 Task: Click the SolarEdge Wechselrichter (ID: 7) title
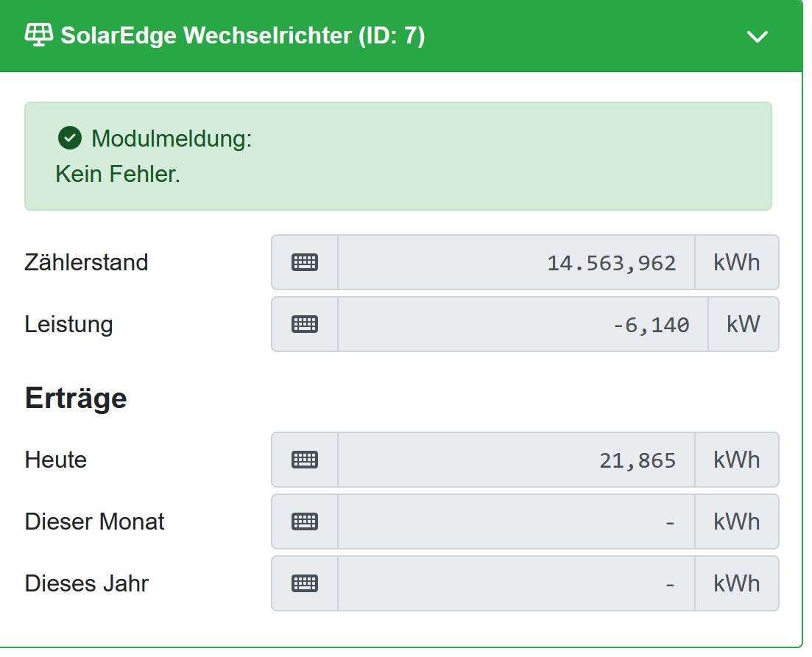pyautogui.click(x=243, y=36)
